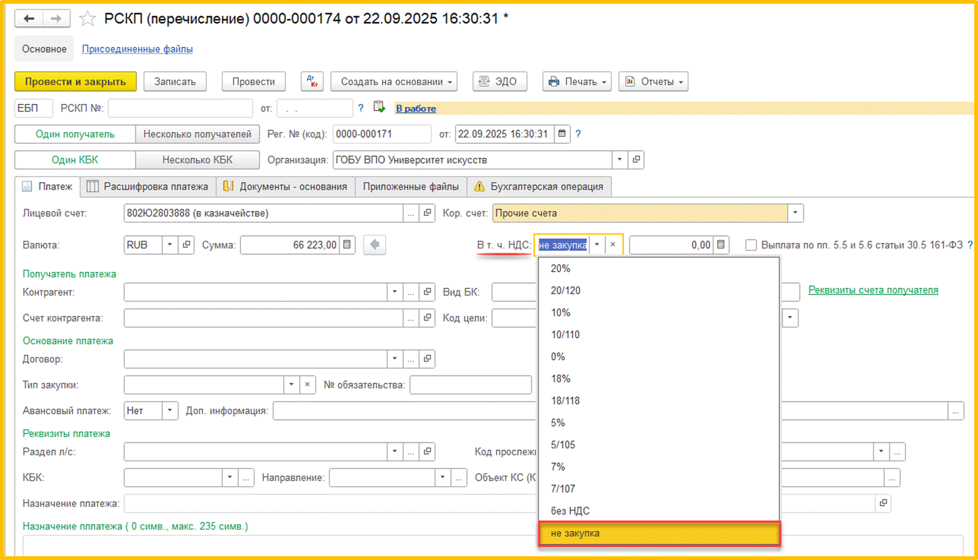Switch to the Расшифровка платежа tab

tap(148, 186)
